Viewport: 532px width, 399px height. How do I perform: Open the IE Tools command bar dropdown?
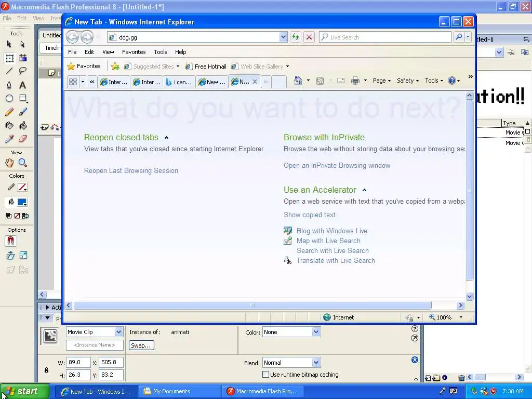(434, 81)
